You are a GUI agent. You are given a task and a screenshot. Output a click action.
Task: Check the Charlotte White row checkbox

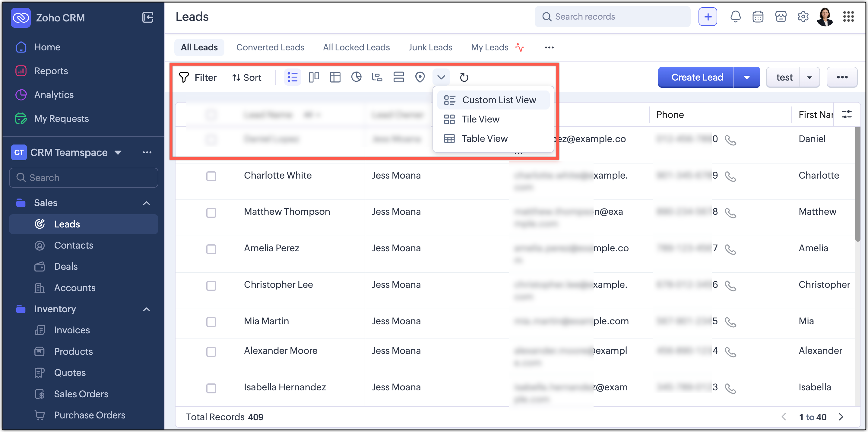point(211,176)
